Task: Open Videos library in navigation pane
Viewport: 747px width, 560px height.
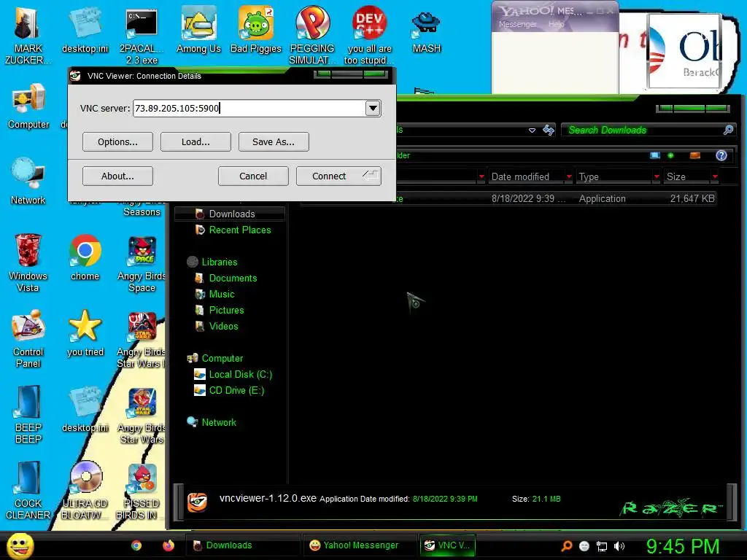Action: point(217,326)
